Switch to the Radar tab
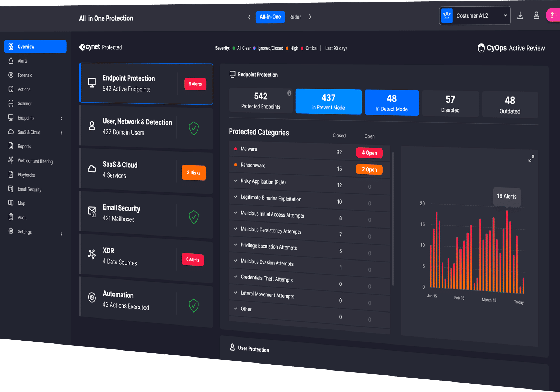Image resolution: width=560 pixels, height=392 pixels. (x=295, y=17)
